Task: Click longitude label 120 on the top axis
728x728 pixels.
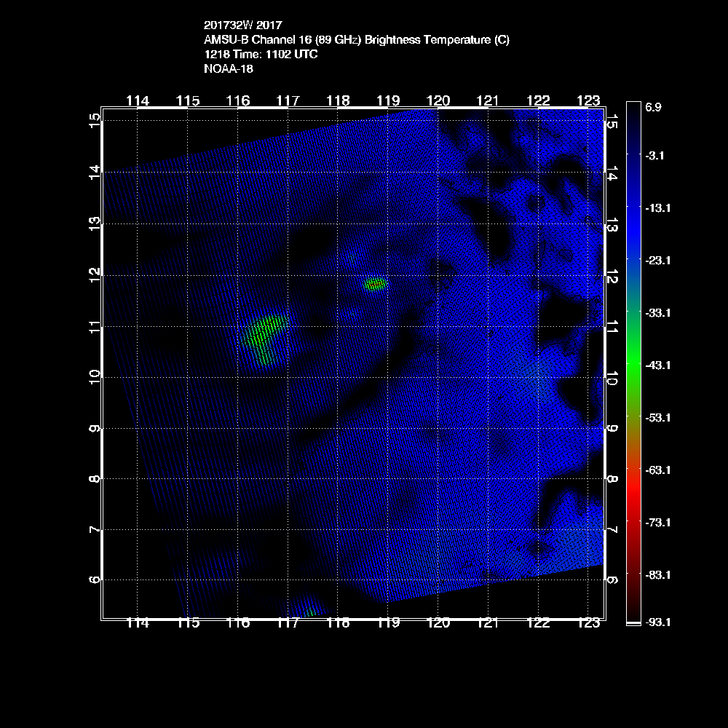Action: click(438, 100)
